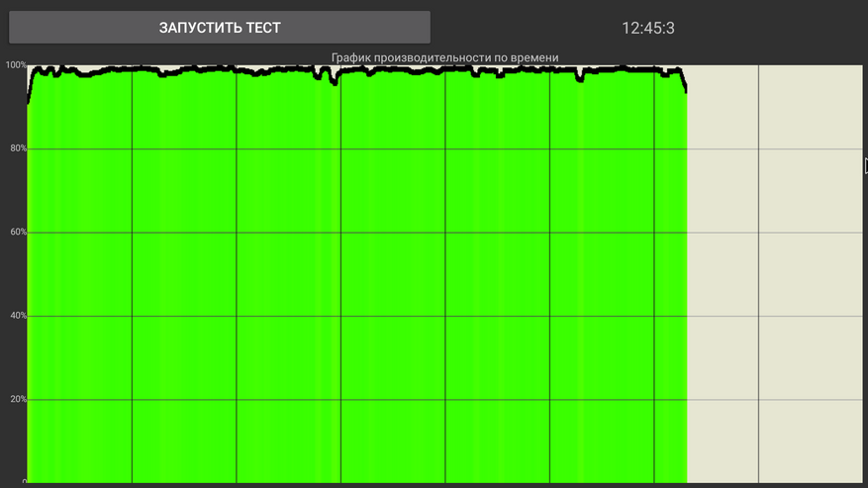Click the 80% axis label
868x488 pixels.
18,148
